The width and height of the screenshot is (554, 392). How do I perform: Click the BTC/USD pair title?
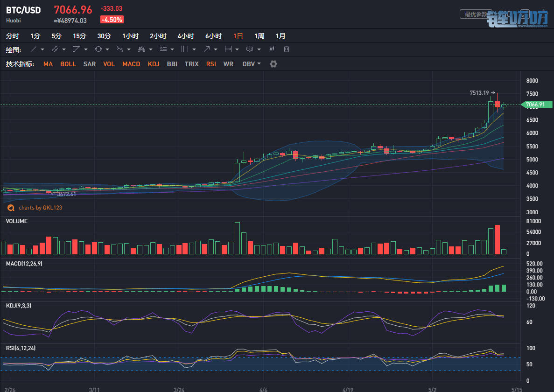pos(23,10)
